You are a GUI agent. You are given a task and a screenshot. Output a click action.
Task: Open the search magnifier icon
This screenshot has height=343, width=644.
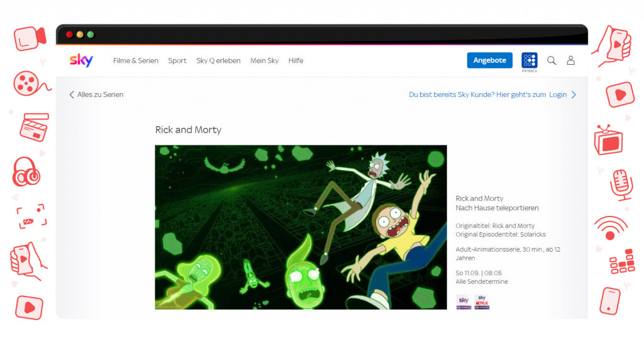coord(552,60)
